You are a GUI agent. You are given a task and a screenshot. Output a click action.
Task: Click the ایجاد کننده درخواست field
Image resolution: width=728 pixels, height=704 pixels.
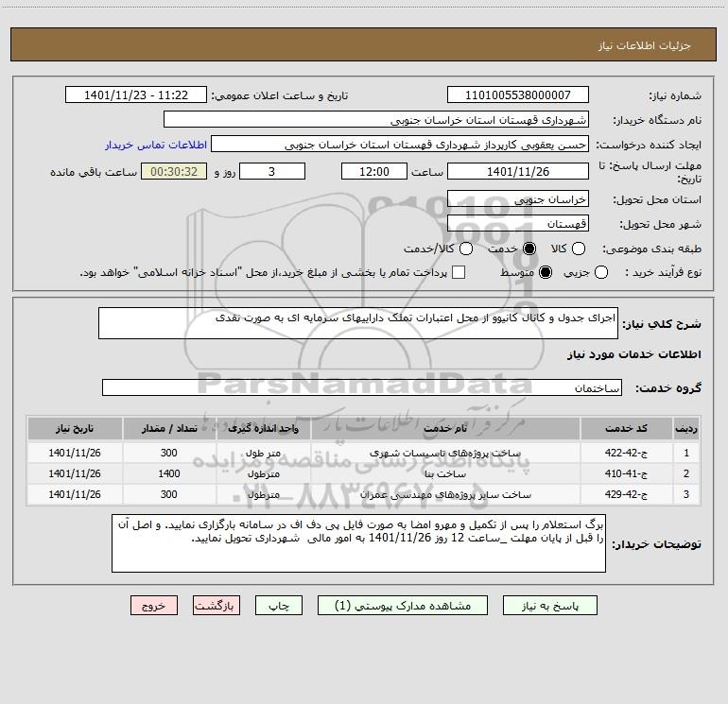400,144
